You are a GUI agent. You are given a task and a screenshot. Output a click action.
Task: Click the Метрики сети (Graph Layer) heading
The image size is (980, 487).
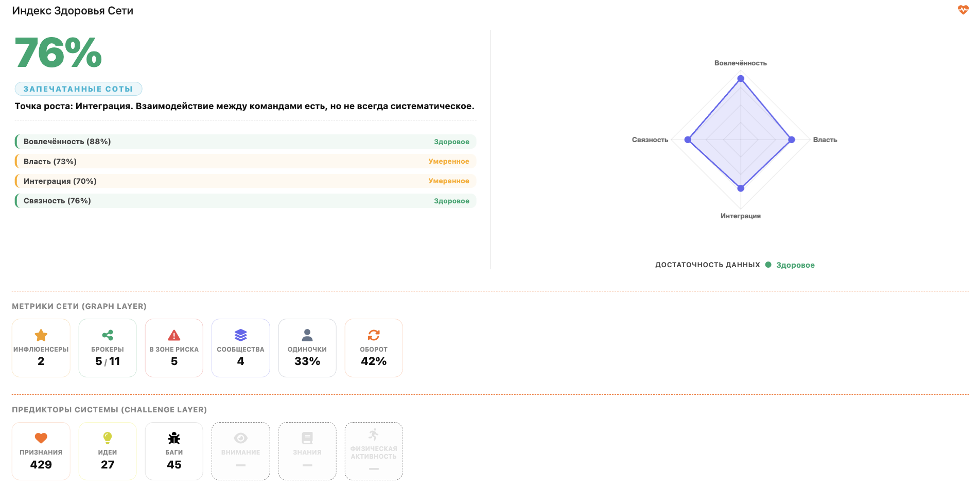tap(79, 306)
